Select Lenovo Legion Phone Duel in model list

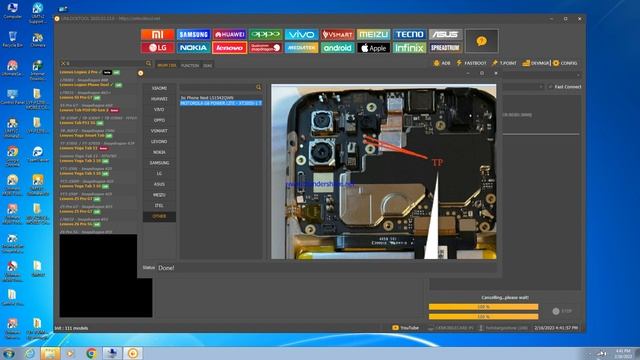point(84,85)
